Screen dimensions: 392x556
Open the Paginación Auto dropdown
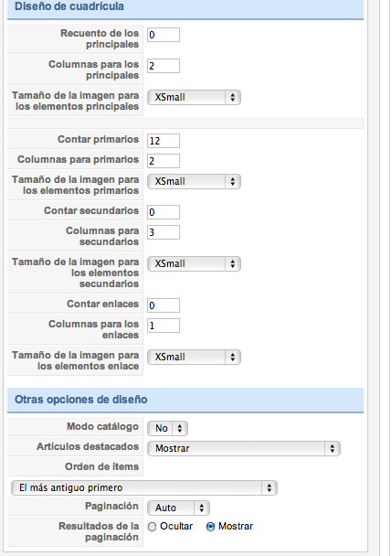178,508
